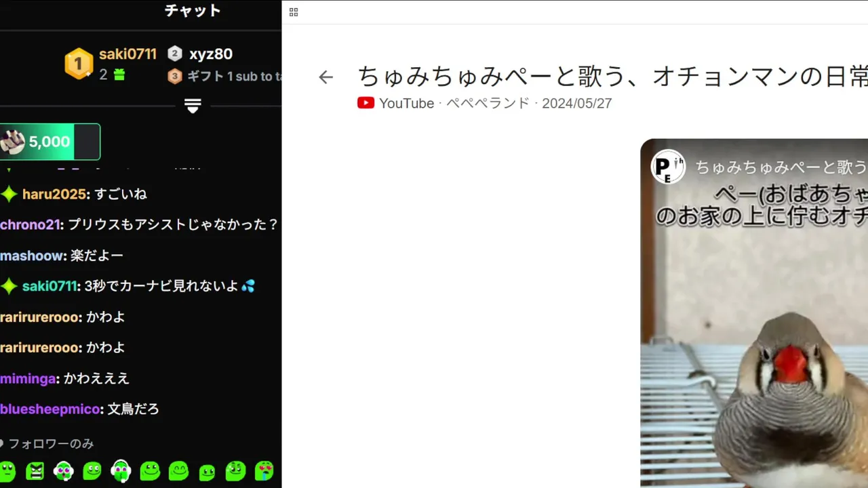This screenshot has width=868, height=488.
Task: Click the video title text starting ちゅみちゅみペー
Action: (x=612, y=77)
